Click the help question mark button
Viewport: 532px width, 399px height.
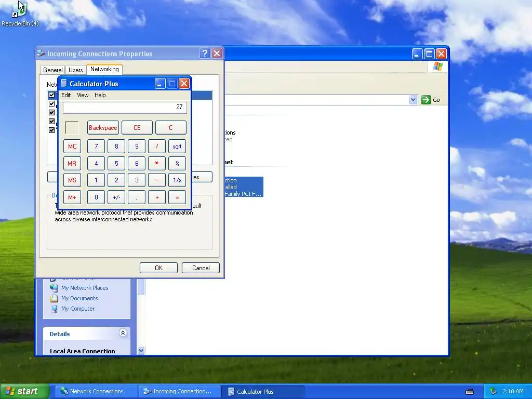tap(205, 54)
